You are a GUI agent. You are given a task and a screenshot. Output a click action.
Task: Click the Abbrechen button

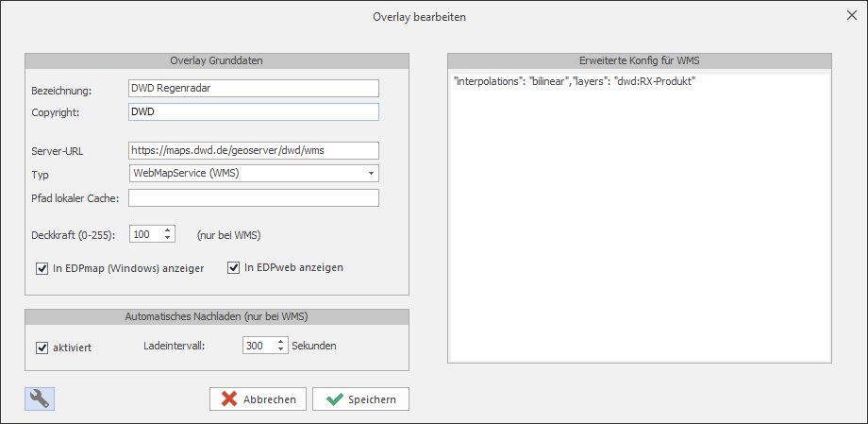tap(258, 399)
